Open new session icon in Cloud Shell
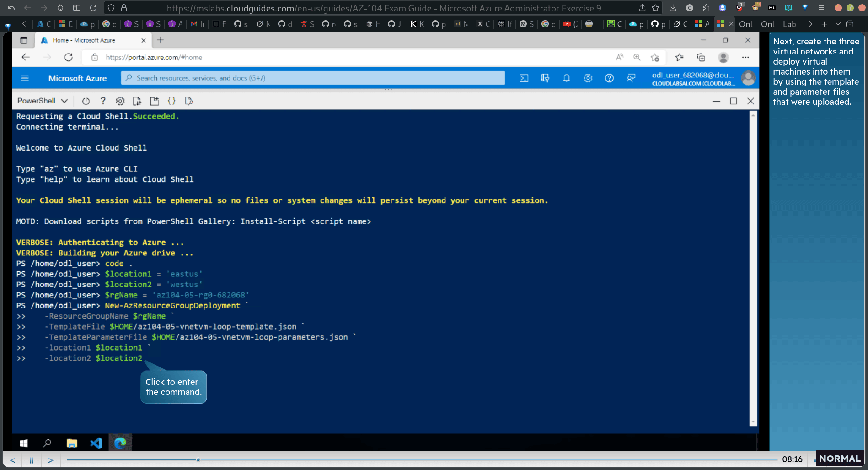Screen dimensions: 868x470 coord(154,101)
